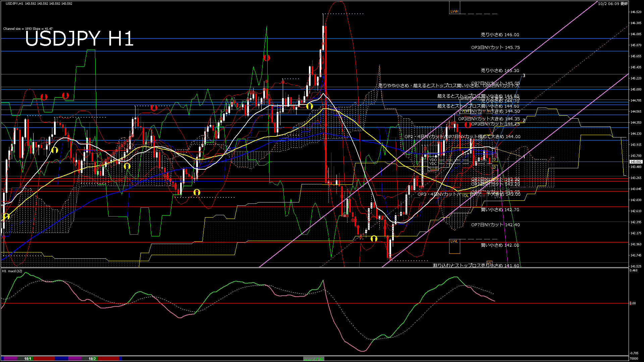Click the 売り小さめ 146.00 level label

click(500, 35)
